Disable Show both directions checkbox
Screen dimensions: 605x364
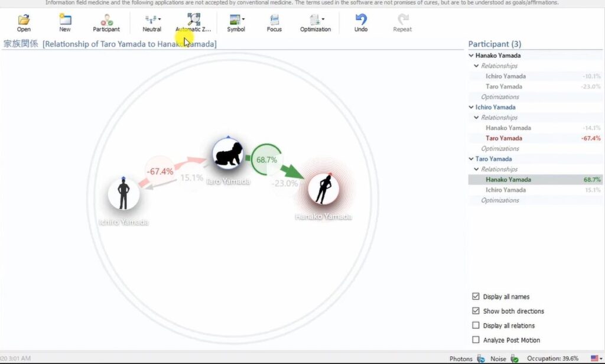[476, 311]
